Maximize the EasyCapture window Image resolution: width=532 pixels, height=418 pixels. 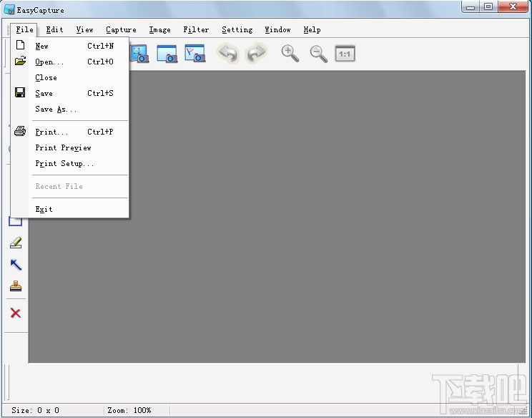click(x=488, y=6)
